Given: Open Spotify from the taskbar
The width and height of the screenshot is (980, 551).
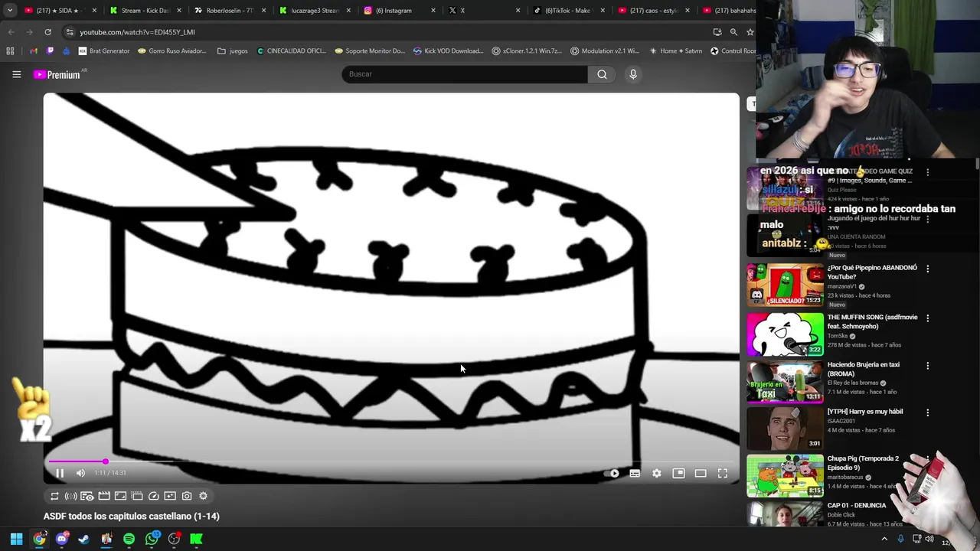Looking at the screenshot, I should [x=129, y=539].
